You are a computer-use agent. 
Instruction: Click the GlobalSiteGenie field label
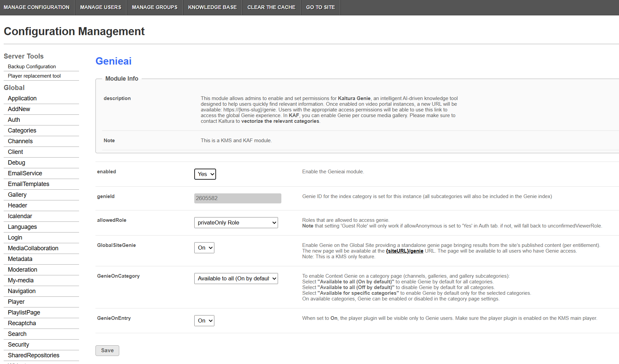pyautogui.click(x=116, y=245)
